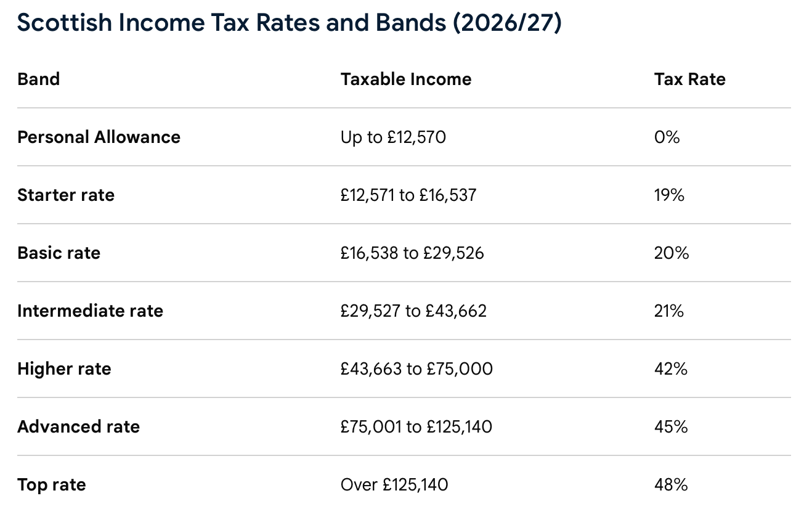Click the 42% tax rate value
The height and width of the screenshot is (525, 812).
pyautogui.click(x=671, y=368)
